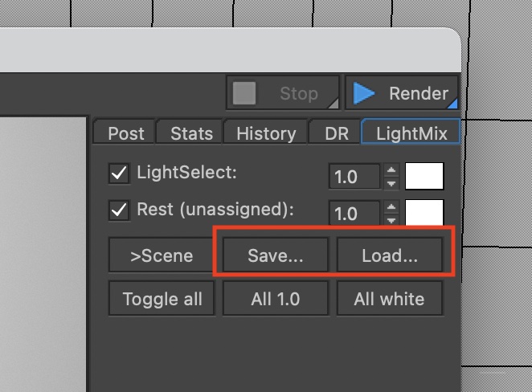This screenshot has width=532, height=392.
Task: Increase LightSelect intensity with up arrow
Action: (x=391, y=169)
